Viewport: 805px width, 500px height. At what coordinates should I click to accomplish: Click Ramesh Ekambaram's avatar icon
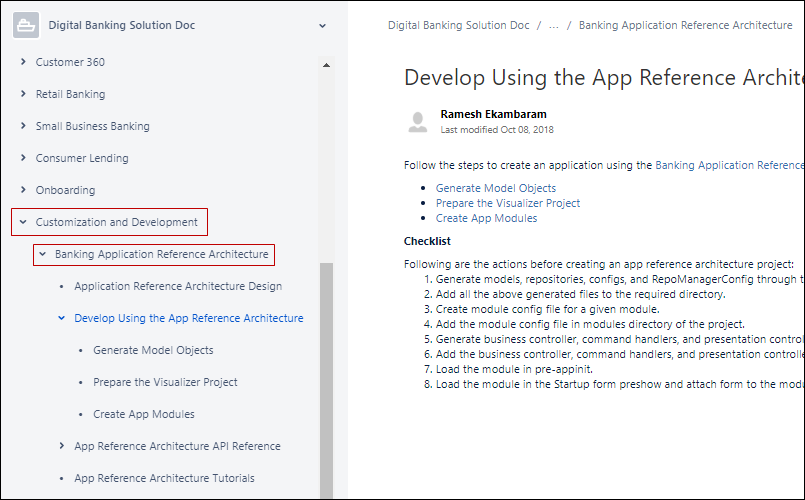pyautogui.click(x=418, y=122)
